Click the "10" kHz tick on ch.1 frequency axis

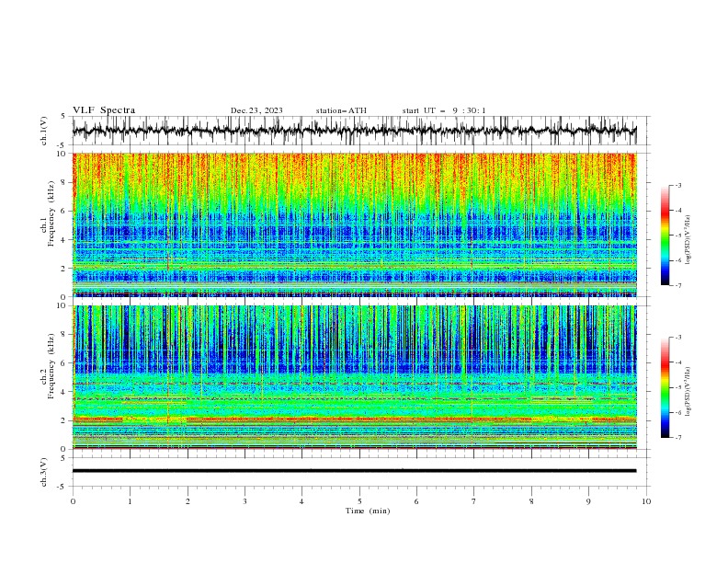pos(62,154)
